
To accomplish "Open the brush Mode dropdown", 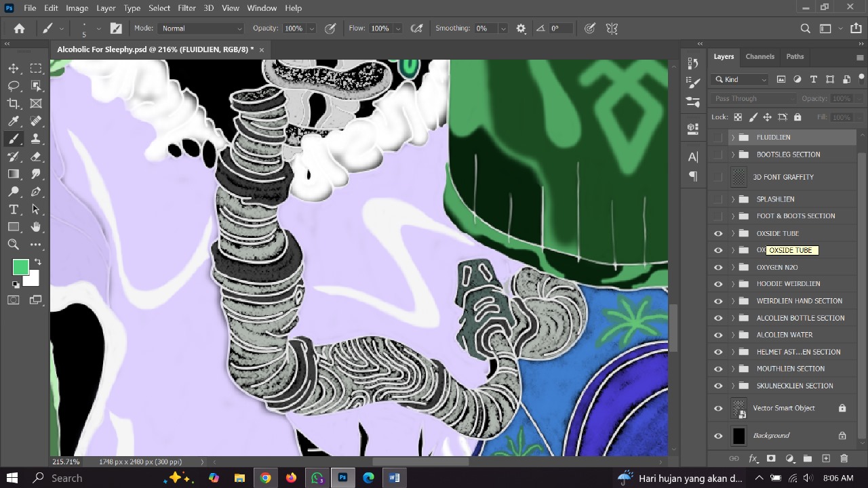I will point(201,28).
